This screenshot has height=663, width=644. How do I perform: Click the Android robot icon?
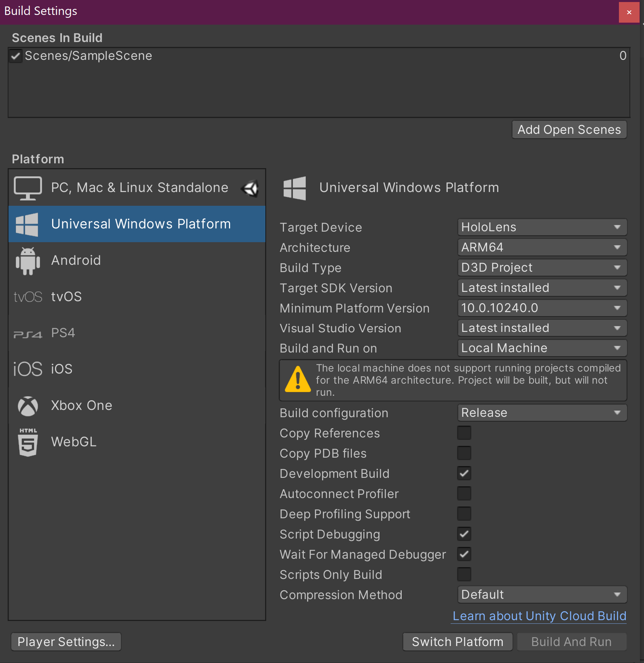[28, 261]
